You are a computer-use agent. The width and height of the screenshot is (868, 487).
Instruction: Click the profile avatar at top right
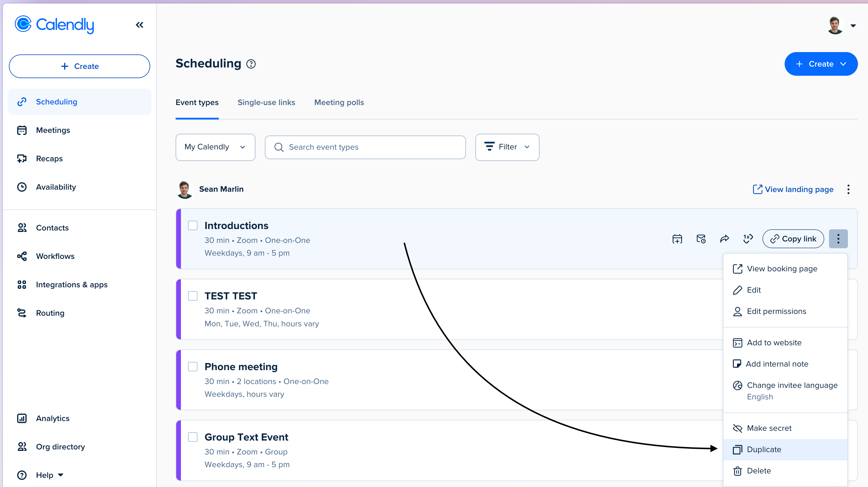(x=835, y=25)
